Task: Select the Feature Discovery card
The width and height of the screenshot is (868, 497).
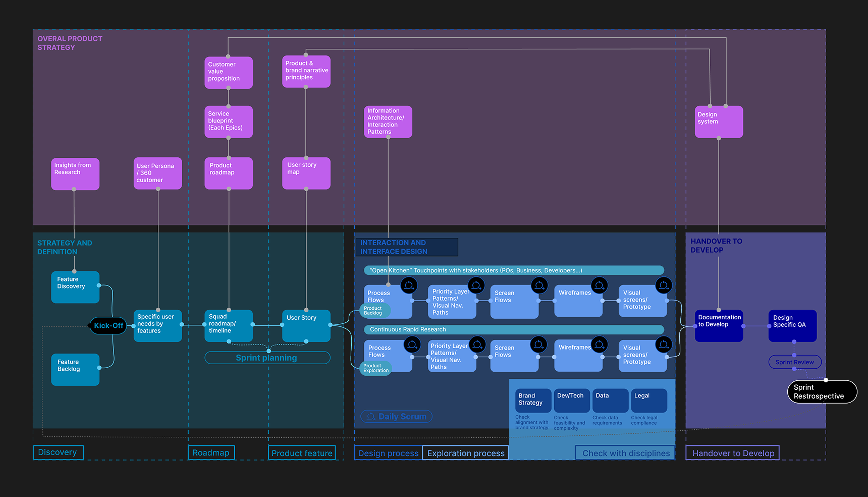Action: (x=75, y=287)
